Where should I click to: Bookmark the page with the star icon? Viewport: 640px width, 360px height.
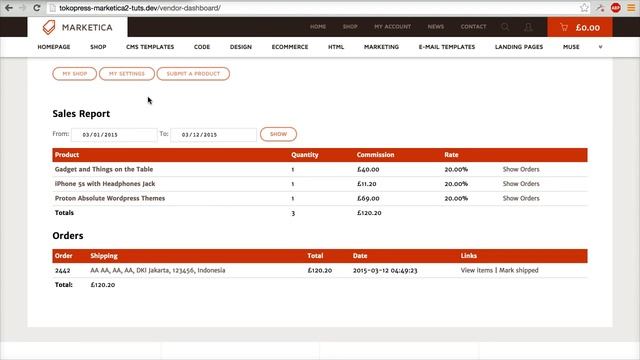tap(584, 8)
